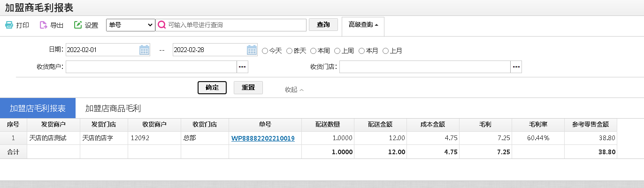Image resolution: width=644 pixels, height=188 pixels.
Task: Click the 重置 reset button
Action: pyautogui.click(x=248, y=88)
